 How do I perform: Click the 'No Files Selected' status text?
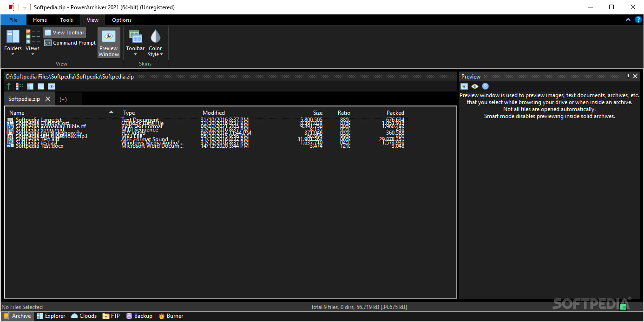pos(22,307)
